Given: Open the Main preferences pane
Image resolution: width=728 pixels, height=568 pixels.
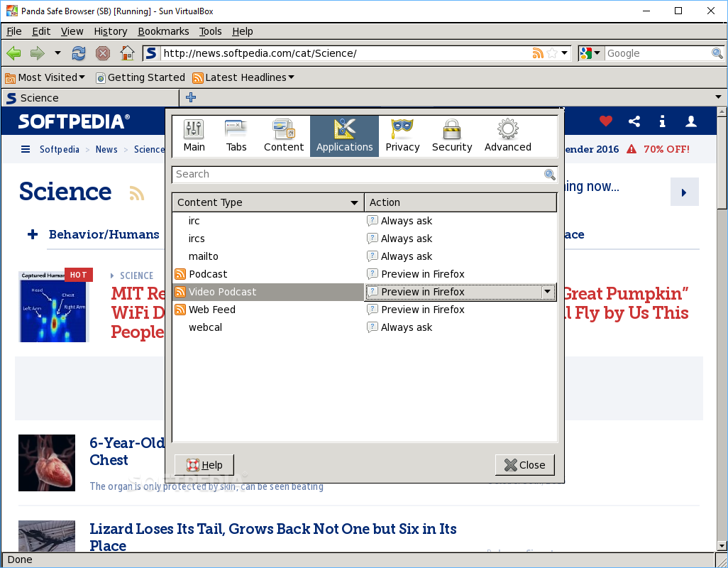Looking at the screenshot, I should 194,136.
